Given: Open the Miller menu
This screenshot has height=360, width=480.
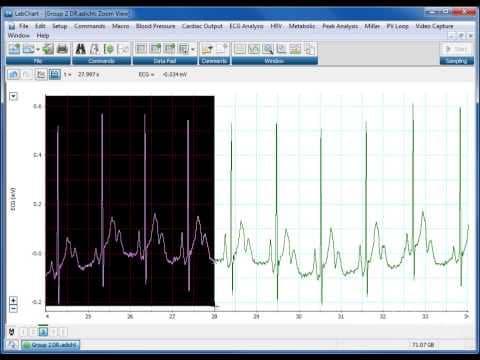Looking at the screenshot, I should pos(372,26).
